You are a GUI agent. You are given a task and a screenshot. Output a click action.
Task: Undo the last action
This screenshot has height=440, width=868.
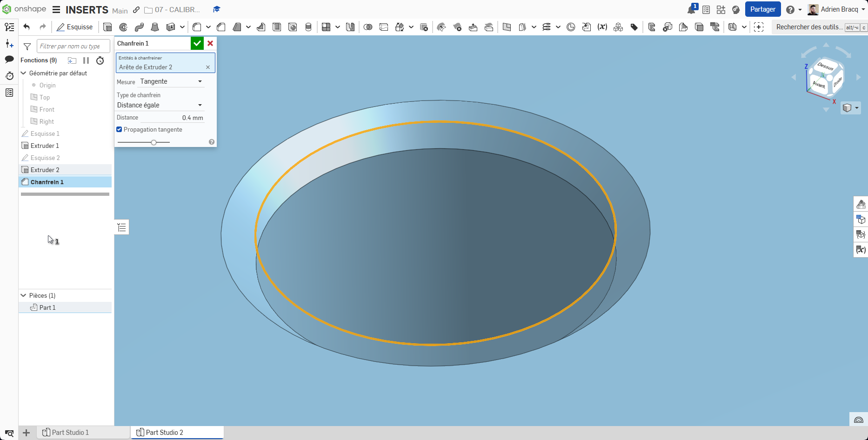click(27, 27)
